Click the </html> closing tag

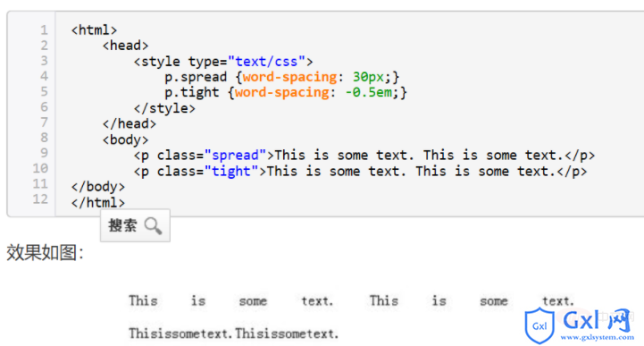pyautogui.click(x=97, y=203)
